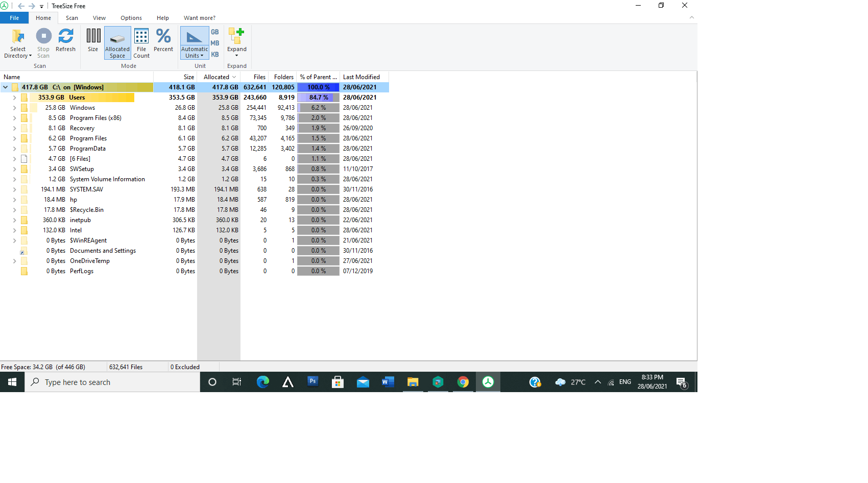Expand the Program Files (x86) node
Viewport: 868px width, 483px height.
pos(14,118)
